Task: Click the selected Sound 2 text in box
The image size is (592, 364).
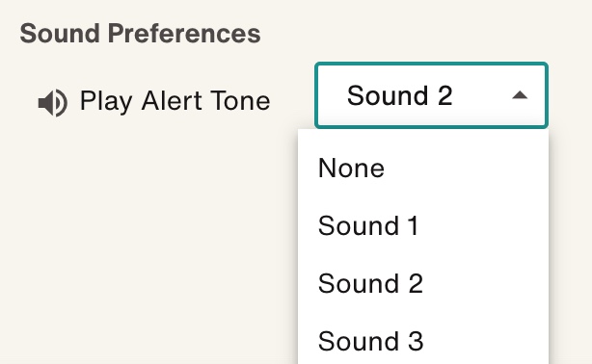Action: pos(399,95)
